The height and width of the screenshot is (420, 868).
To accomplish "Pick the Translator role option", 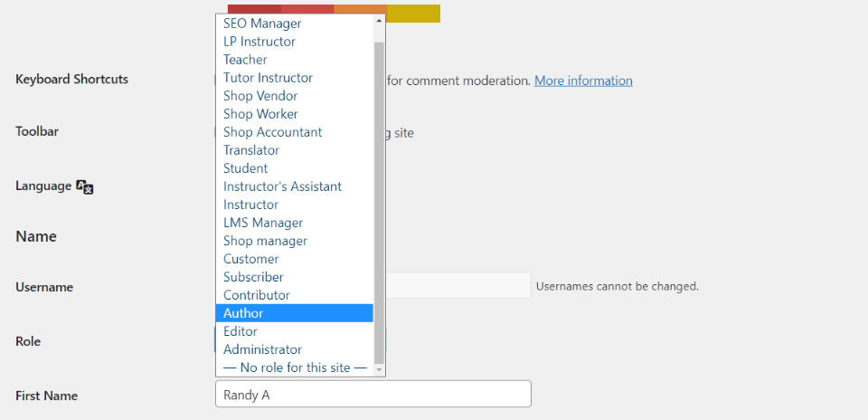I will [251, 150].
